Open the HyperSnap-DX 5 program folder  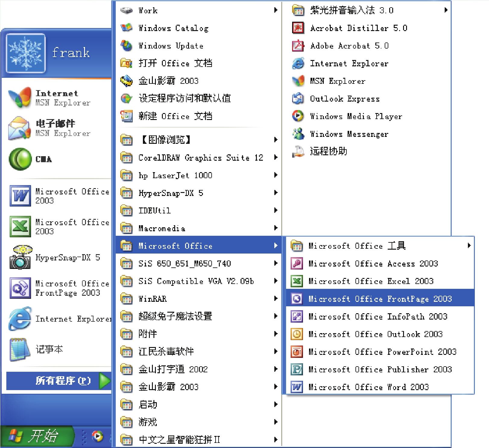click(x=199, y=193)
